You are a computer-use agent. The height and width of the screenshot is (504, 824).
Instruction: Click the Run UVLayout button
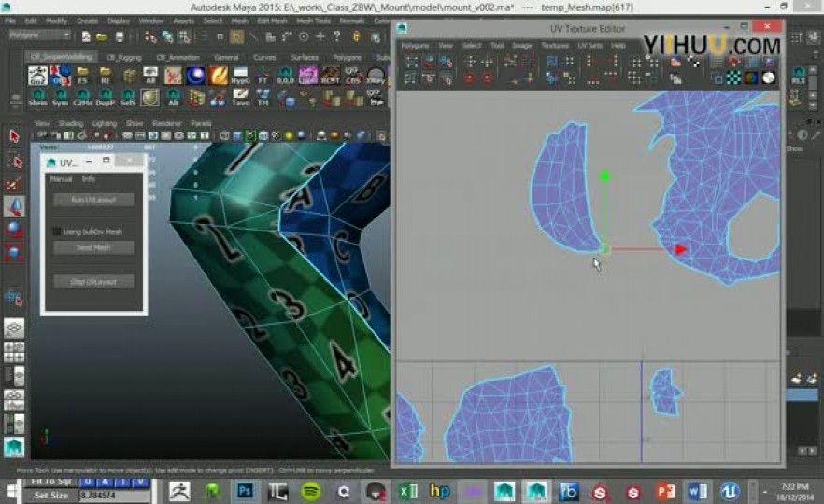(x=93, y=200)
